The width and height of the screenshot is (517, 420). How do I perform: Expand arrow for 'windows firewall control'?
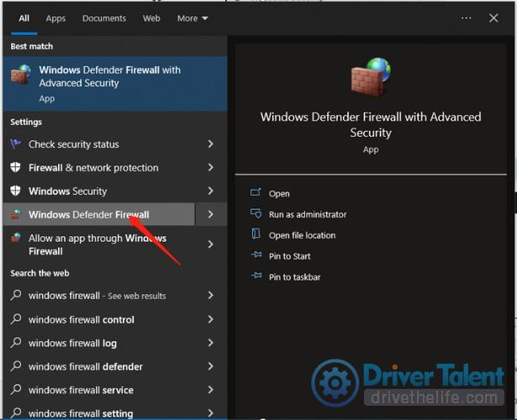click(211, 319)
